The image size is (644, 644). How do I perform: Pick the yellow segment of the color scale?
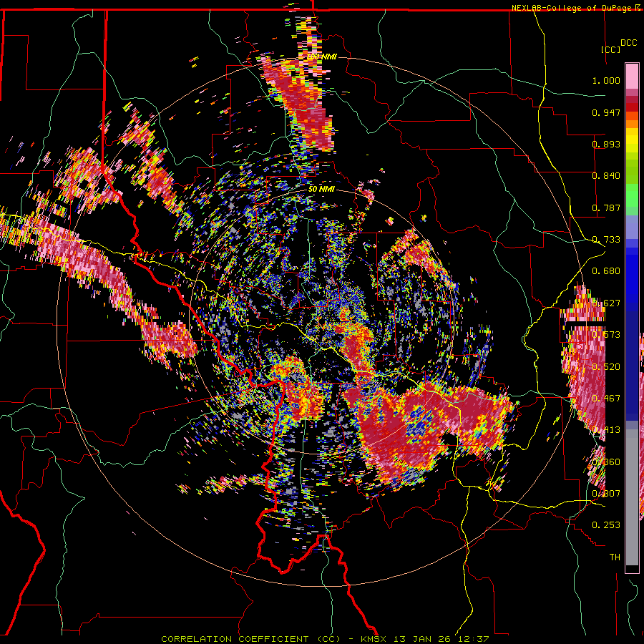[632, 141]
